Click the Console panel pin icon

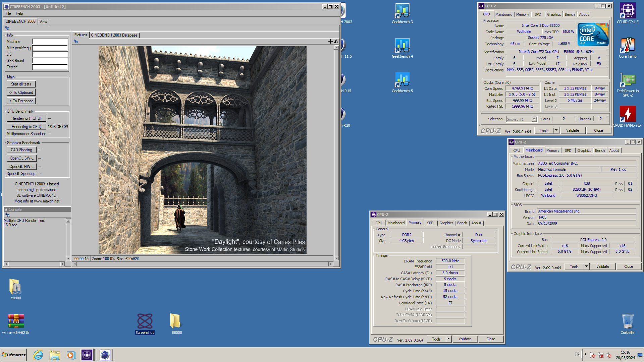pos(7,215)
